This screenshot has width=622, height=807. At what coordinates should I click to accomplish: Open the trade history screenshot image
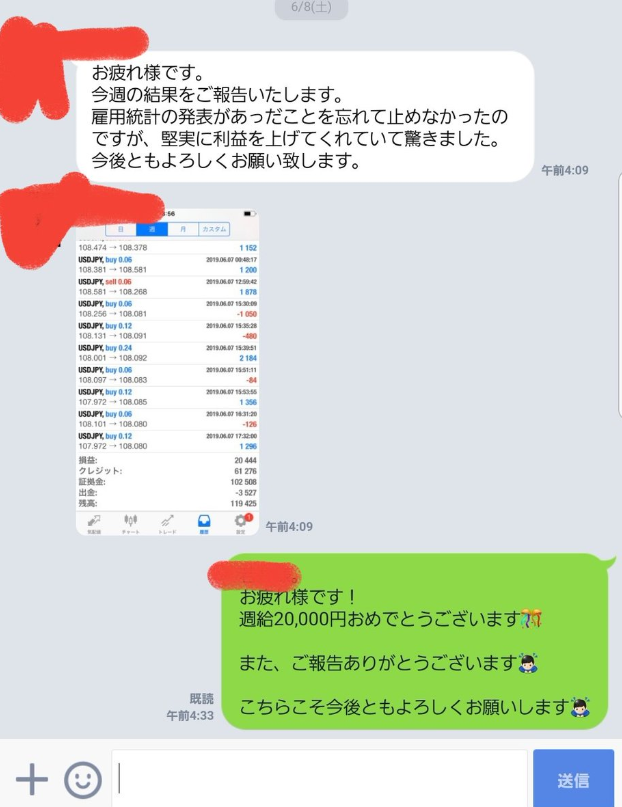pyautogui.click(x=167, y=372)
